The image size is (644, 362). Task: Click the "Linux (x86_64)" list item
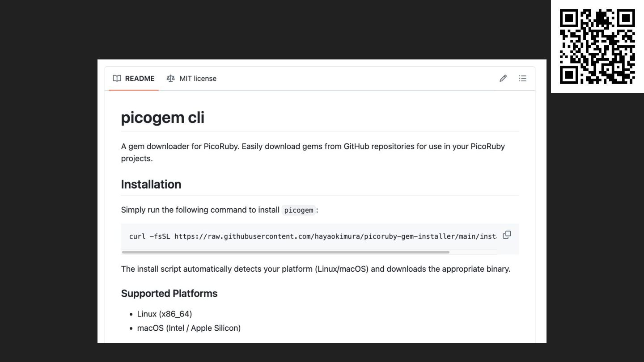tap(165, 314)
